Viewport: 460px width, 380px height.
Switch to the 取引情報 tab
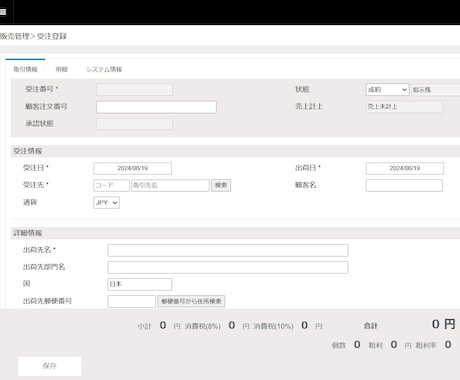click(x=25, y=69)
